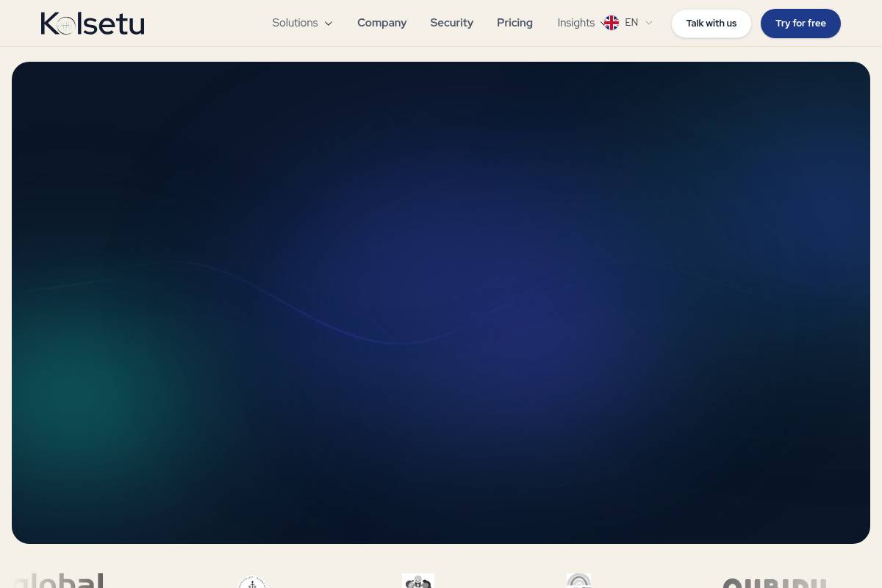Click the round seal partner logo
This screenshot has width=882, height=588.
251,582
